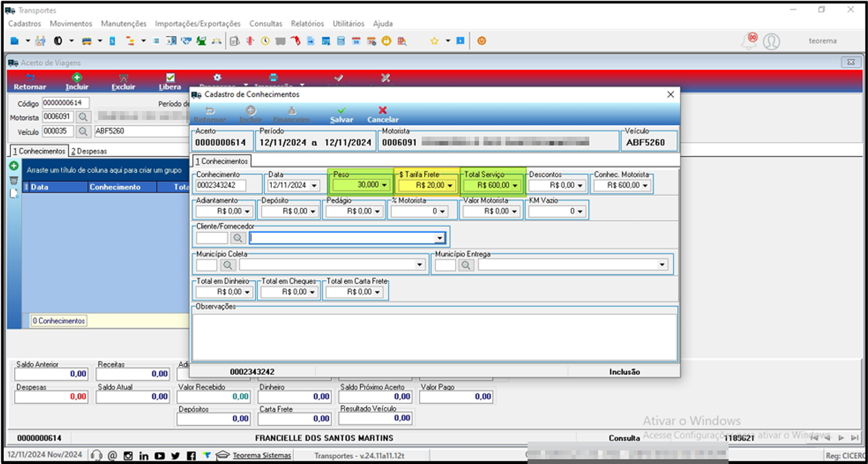Open the Teorema Sistemas link
Viewport: 868px width, 464px height.
click(262, 455)
